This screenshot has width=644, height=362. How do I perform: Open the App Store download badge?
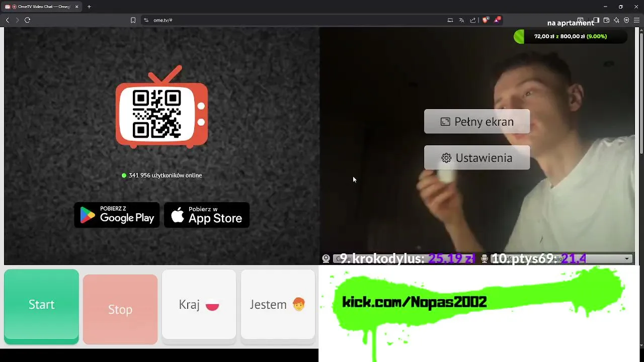coord(207,215)
